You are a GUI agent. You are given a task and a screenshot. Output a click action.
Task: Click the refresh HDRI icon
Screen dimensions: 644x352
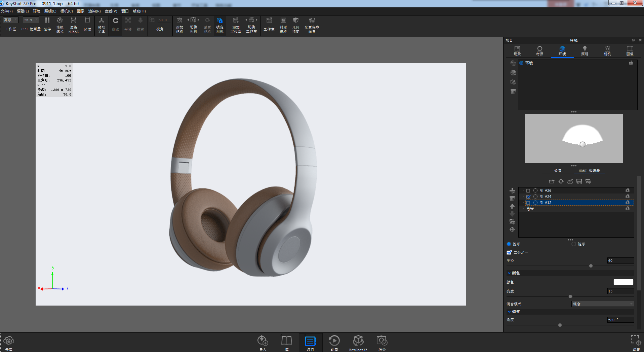click(561, 181)
